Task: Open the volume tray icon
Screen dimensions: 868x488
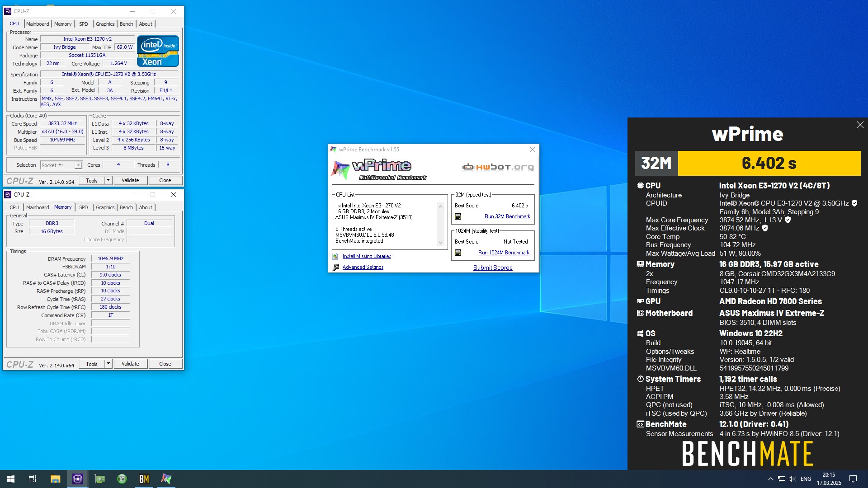Action: [792, 479]
